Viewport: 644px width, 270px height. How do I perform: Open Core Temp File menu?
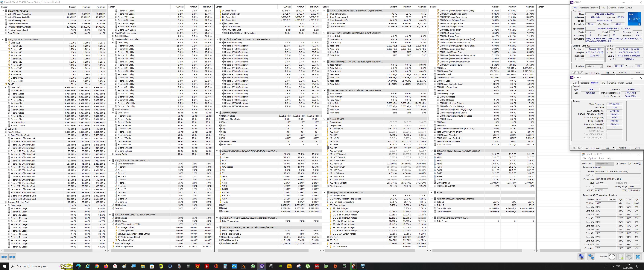(584, 159)
